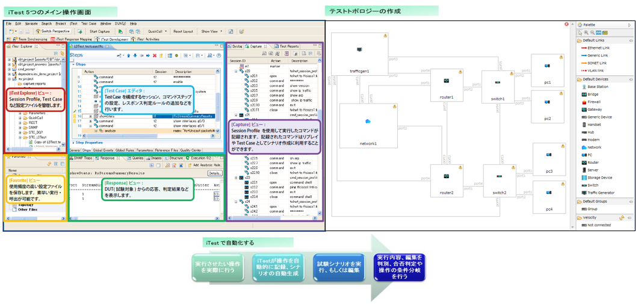Viewport: 644px width, 307px height.
Task: Pick the Network cloud palette entry
Action: (592, 147)
